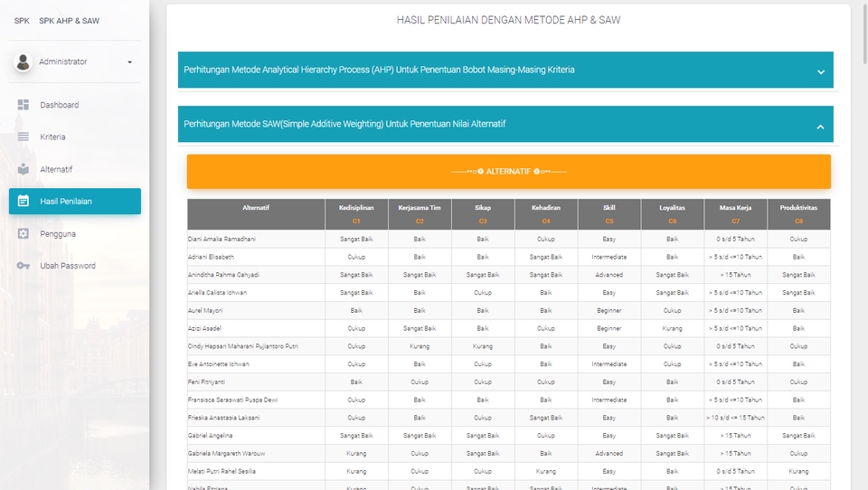Select the Hasil Penilaian menu item
Screen dimensions: 868x490
pos(75,201)
